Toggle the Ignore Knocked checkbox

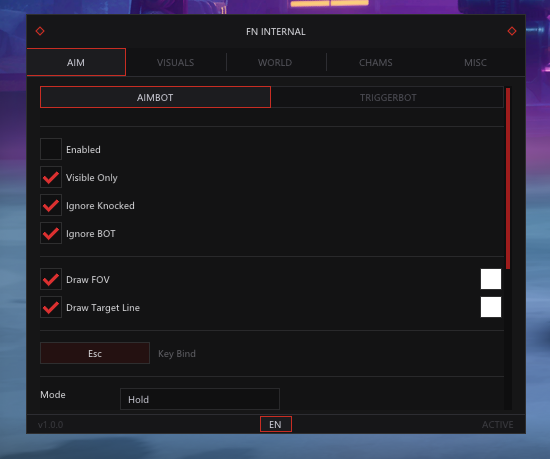pyautogui.click(x=51, y=205)
